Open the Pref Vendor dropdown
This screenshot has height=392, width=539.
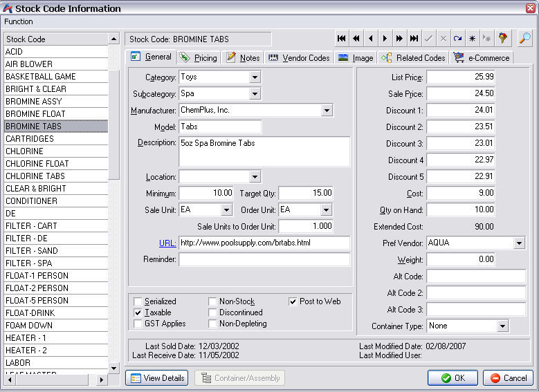(519, 243)
